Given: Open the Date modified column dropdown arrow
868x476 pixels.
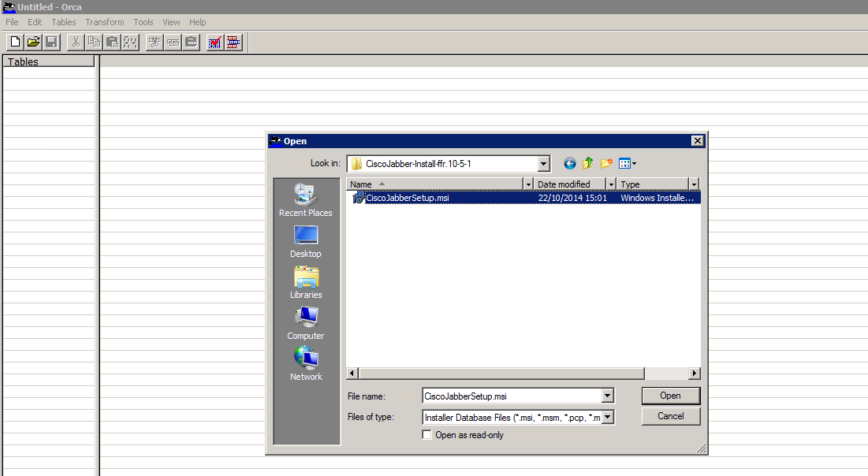Looking at the screenshot, I should [611, 184].
